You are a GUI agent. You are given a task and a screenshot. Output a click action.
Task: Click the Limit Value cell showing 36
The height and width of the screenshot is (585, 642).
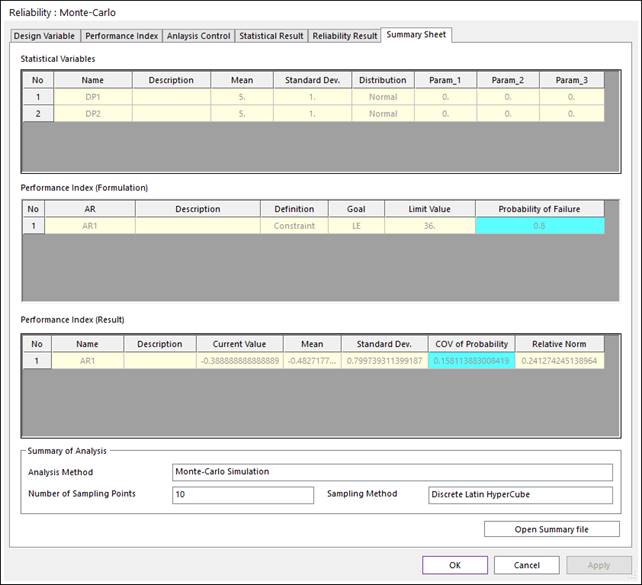point(430,226)
